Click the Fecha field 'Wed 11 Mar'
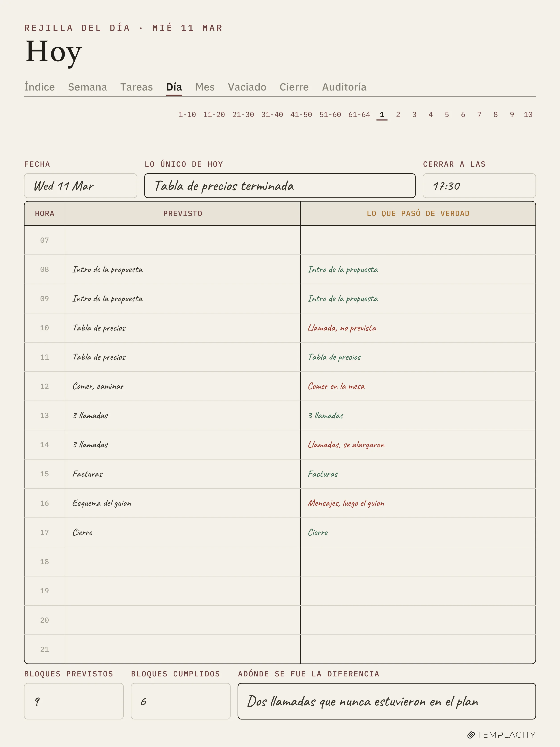Viewport: 560px width, 747px height. pos(80,186)
